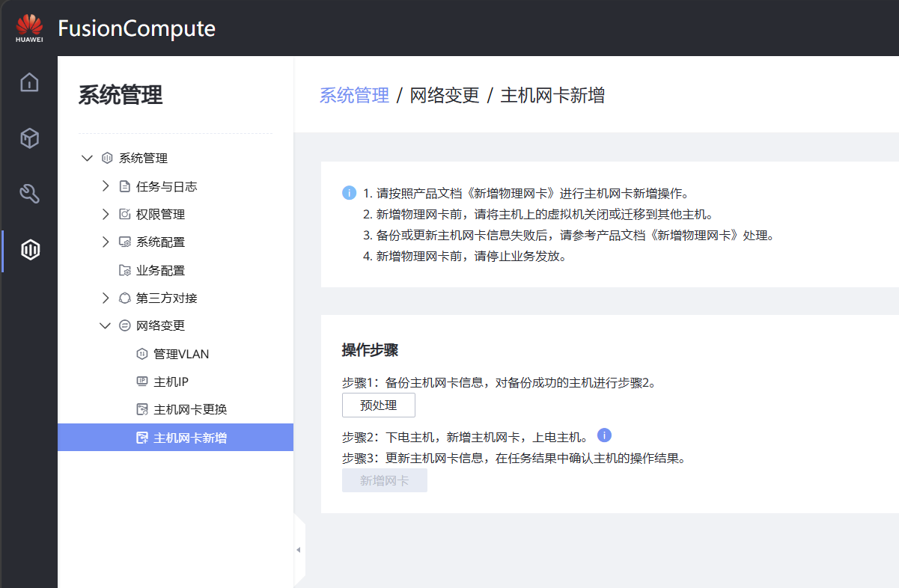The height and width of the screenshot is (588, 899).
Task: Click the icon beside root 系统管理 node
Action: click(107, 158)
